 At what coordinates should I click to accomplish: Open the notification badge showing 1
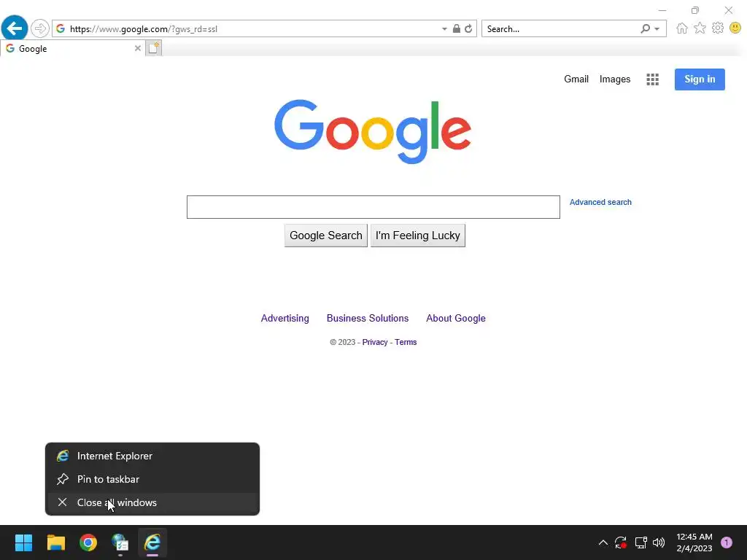[726, 542]
